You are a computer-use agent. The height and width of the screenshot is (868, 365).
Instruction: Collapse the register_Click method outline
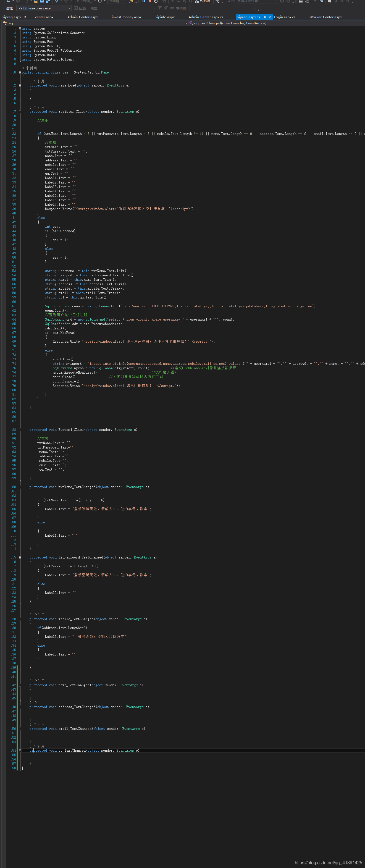(x=20, y=112)
